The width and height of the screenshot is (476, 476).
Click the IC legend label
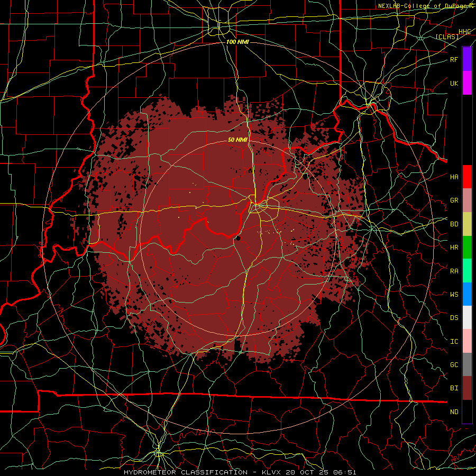click(x=454, y=342)
